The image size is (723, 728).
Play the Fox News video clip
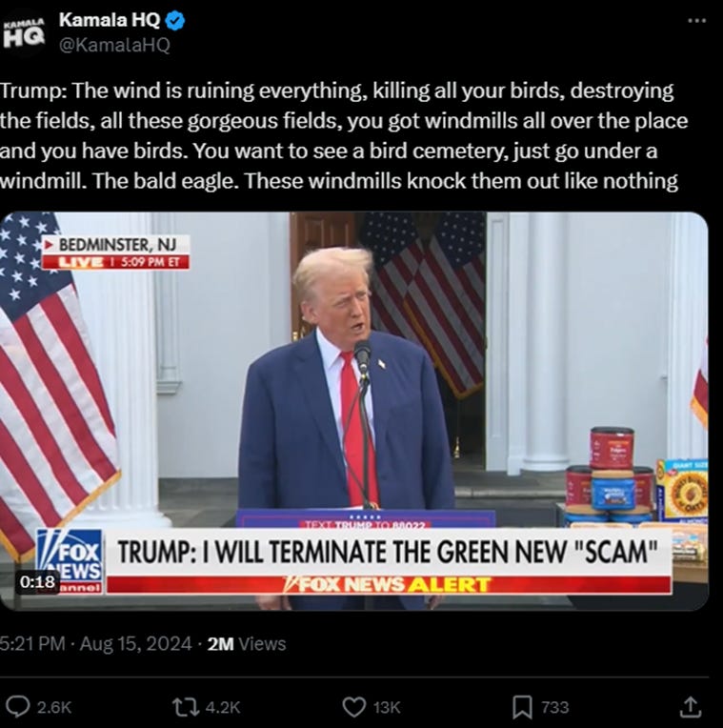click(354, 411)
